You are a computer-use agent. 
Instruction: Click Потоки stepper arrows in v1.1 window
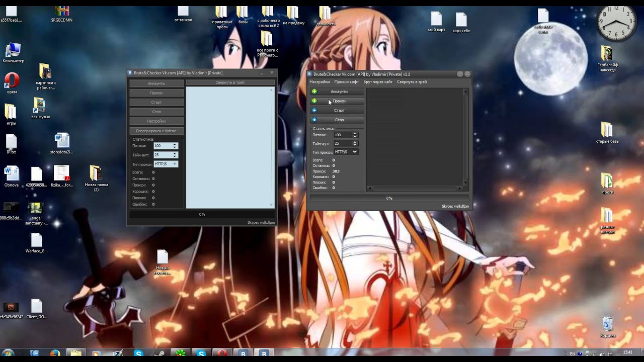[355, 135]
